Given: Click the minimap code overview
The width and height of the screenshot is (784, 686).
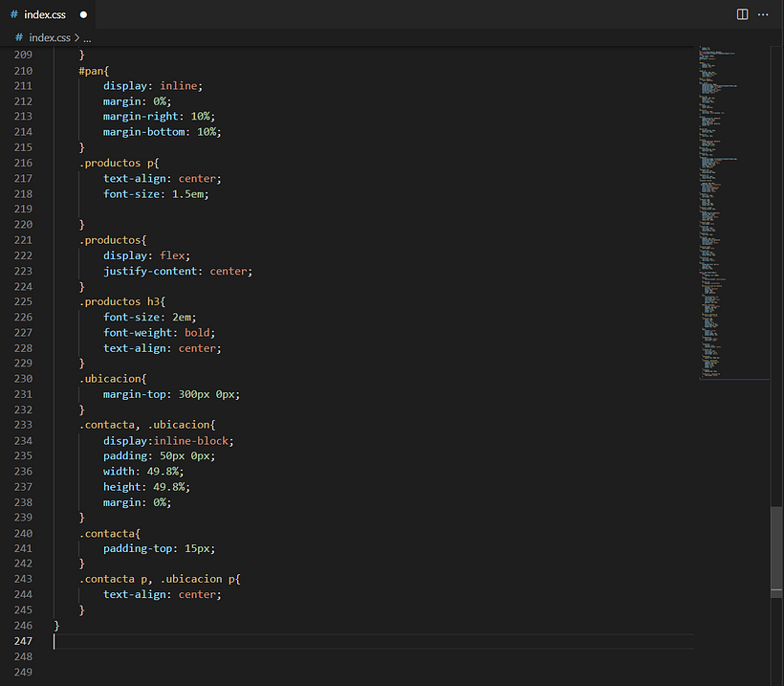Looking at the screenshot, I should 734,212.
